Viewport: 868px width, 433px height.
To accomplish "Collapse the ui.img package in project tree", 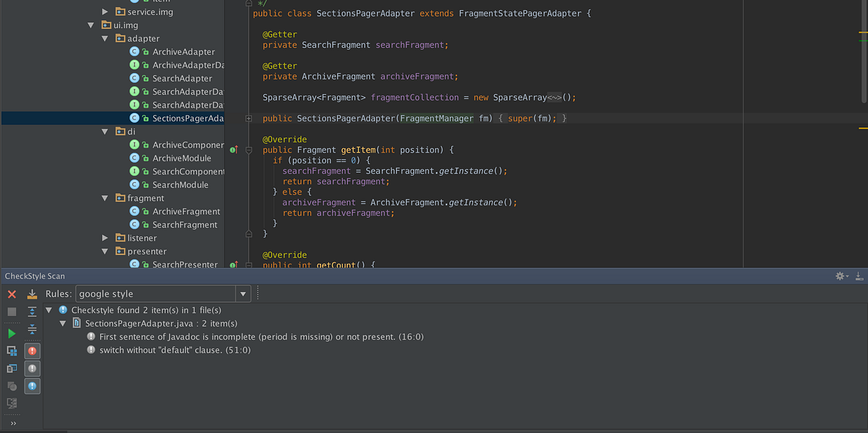I will 91,25.
